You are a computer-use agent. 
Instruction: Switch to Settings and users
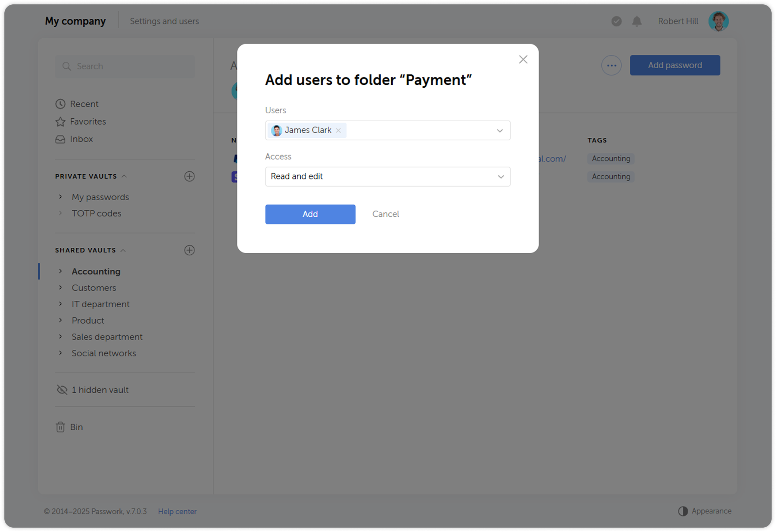164,21
